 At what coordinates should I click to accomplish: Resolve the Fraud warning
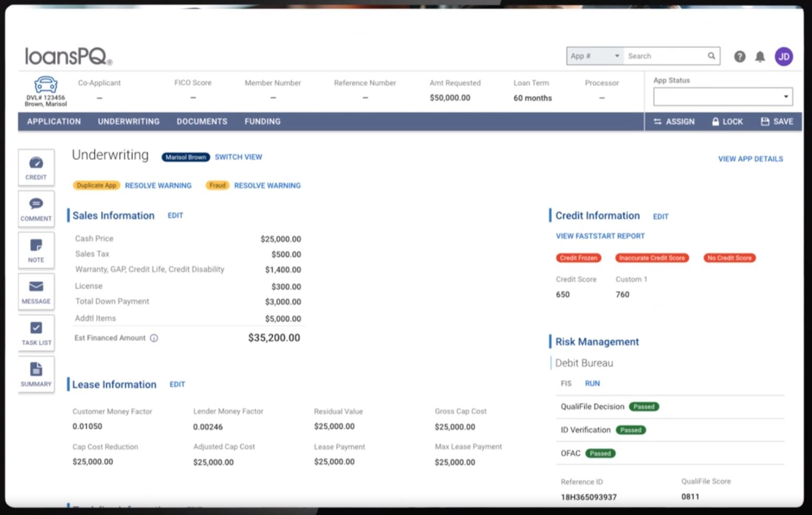click(x=267, y=185)
